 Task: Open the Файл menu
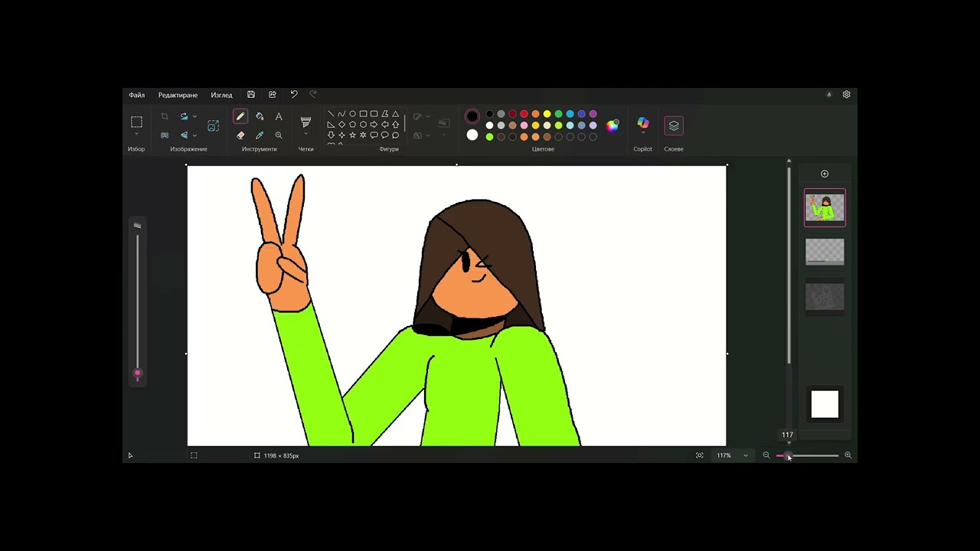point(136,95)
